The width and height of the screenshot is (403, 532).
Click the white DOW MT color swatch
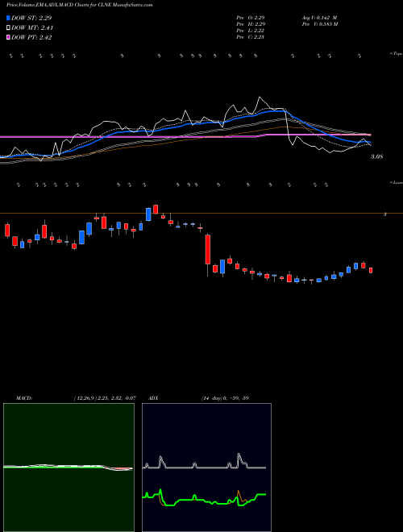pyautogui.click(x=9, y=28)
